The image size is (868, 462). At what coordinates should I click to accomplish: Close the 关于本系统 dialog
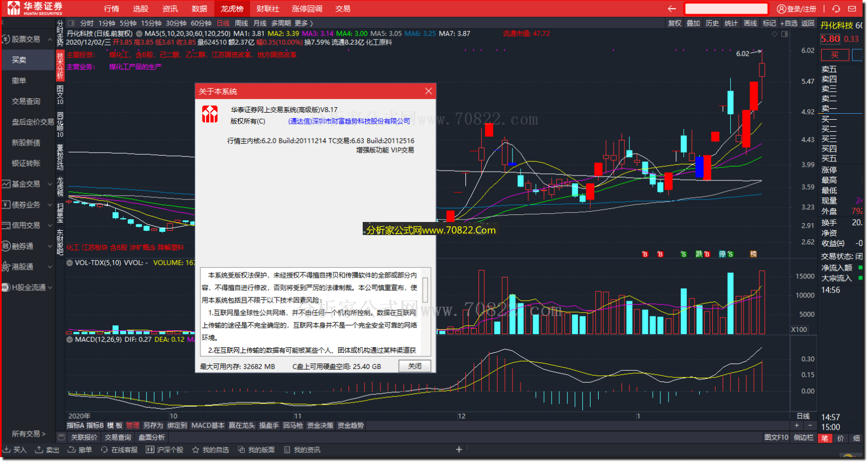pyautogui.click(x=428, y=91)
